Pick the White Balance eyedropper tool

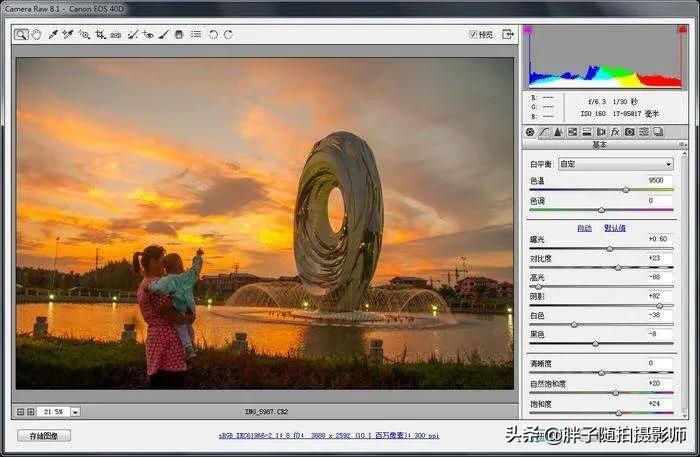(53, 34)
